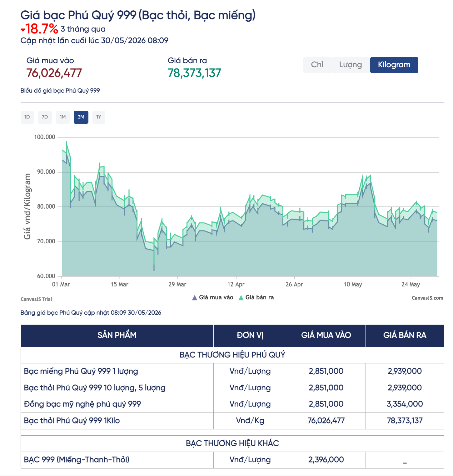Click the 'Giá vnđ/Kilogram' axis title
The image size is (453, 476).
(27, 206)
